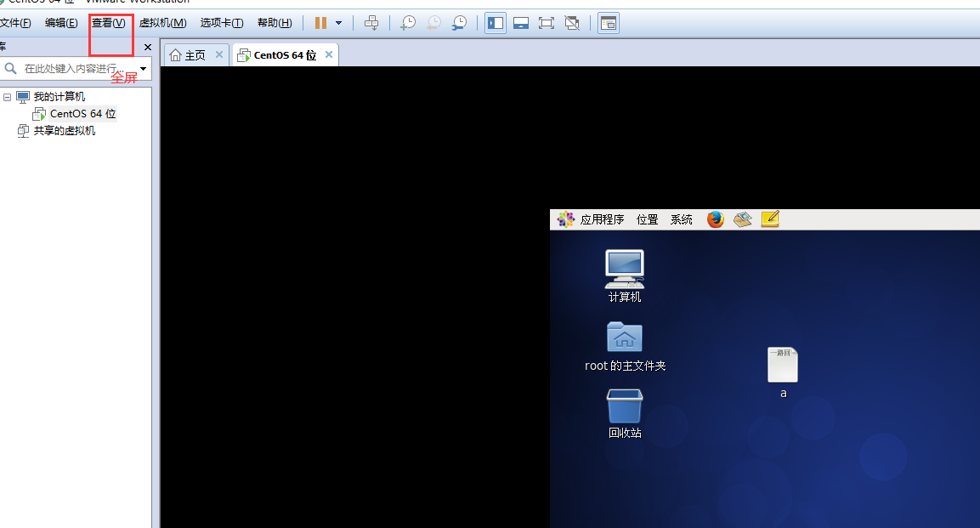Launch Firefox from the CentOS panel
The height and width of the screenshot is (528, 980).
pos(716,219)
